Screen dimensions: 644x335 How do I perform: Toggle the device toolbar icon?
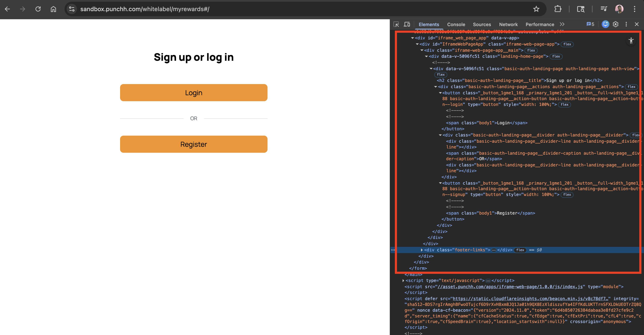point(407,24)
